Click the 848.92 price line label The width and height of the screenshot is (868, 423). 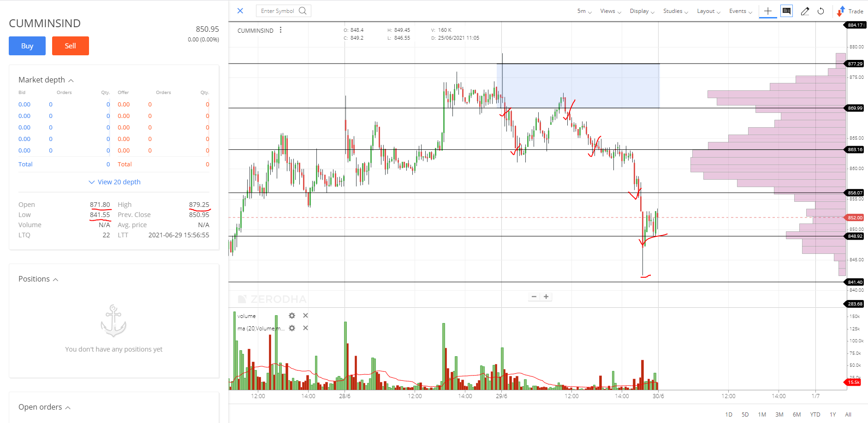855,236
